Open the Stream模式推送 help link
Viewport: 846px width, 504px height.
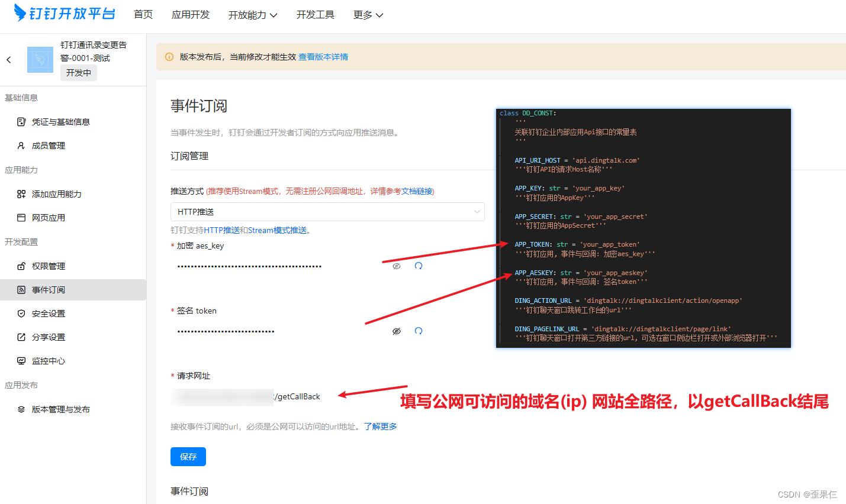278,230
